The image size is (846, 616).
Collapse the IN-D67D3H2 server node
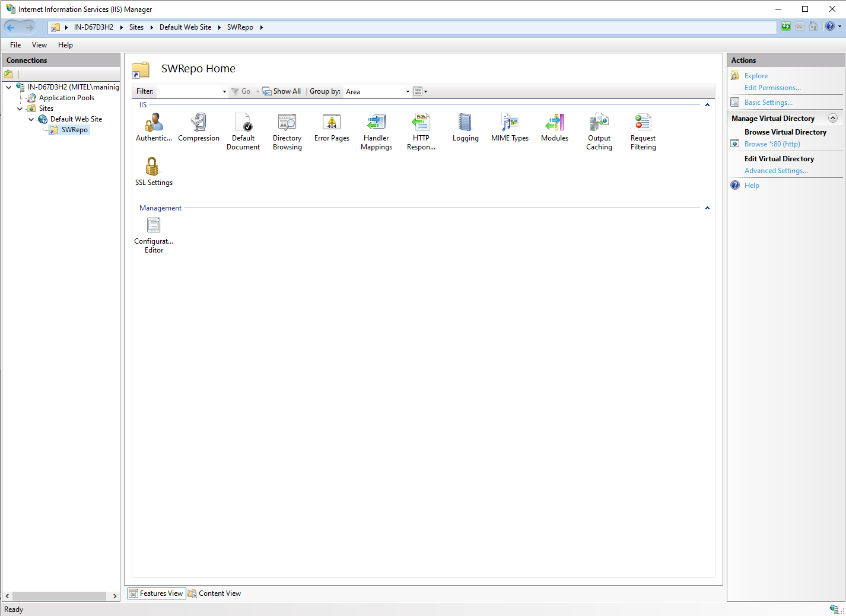coord(9,87)
